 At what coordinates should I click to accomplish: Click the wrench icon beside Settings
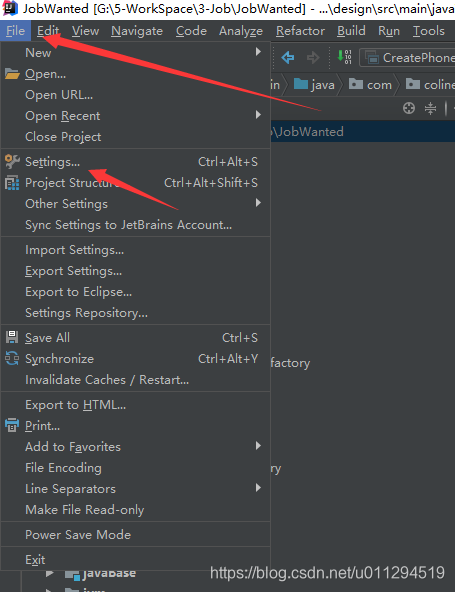(12, 162)
